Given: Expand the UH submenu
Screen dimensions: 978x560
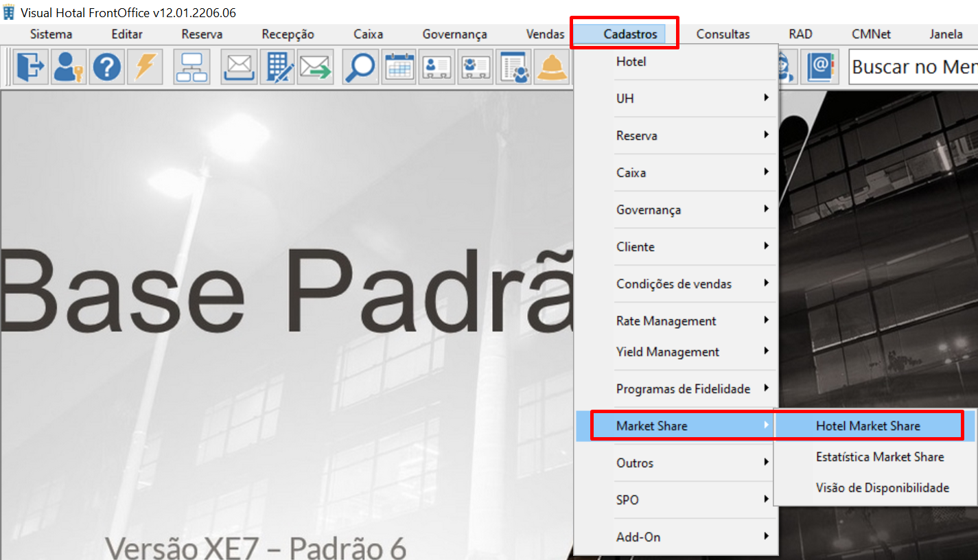Looking at the screenshot, I should [676, 99].
